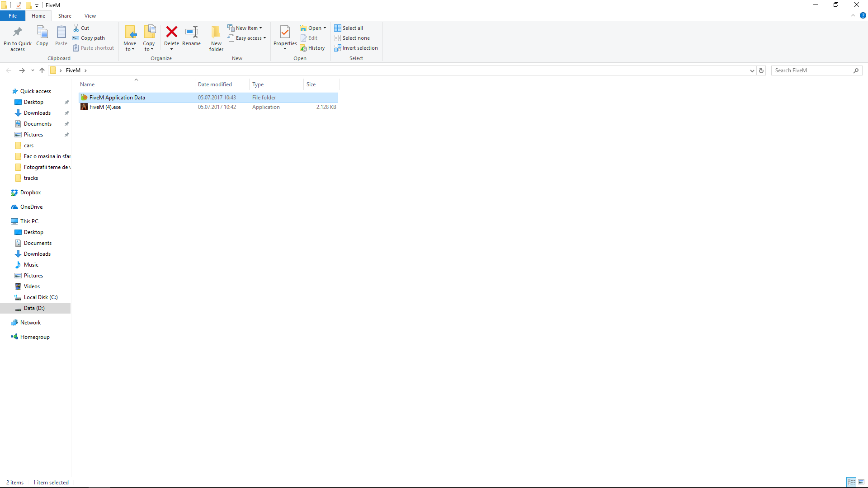Image resolution: width=868 pixels, height=488 pixels.
Task: Sort by the Name column header
Action: click(x=137, y=84)
